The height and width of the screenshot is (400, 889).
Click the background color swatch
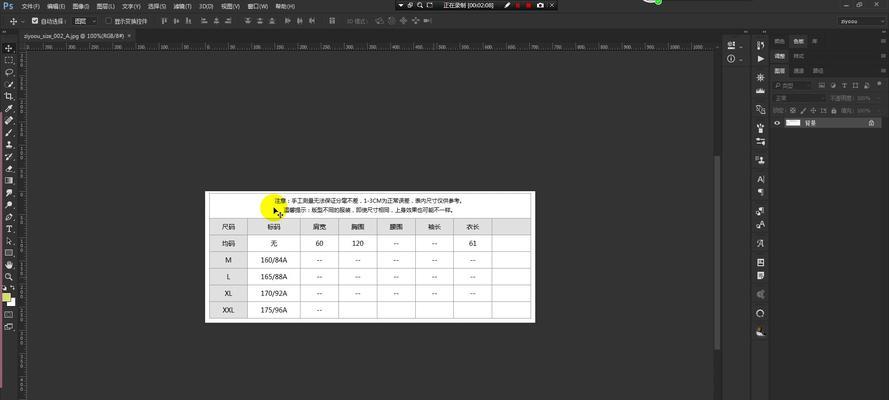12,302
